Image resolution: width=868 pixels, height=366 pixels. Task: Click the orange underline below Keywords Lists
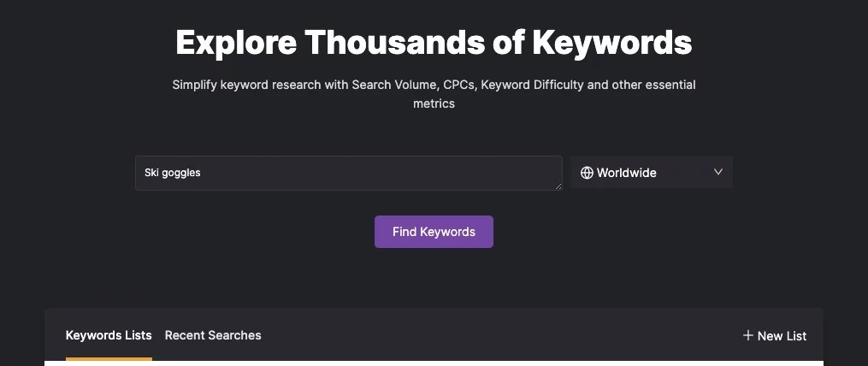(109, 358)
